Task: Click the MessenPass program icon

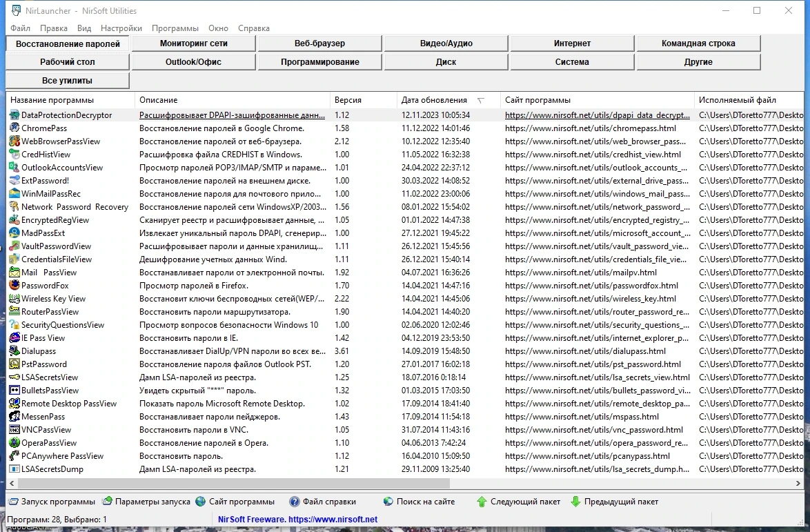Action: [14, 417]
